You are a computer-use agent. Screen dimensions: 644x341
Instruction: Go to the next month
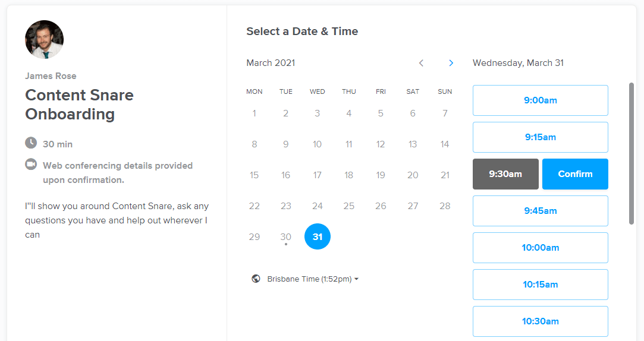point(451,63)
